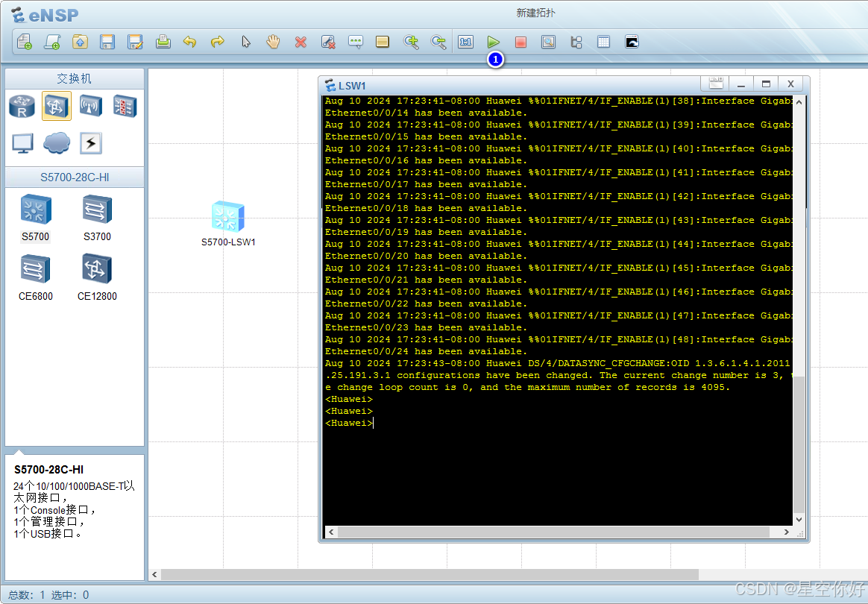Open all CLI windows icon

pos(632,42)
